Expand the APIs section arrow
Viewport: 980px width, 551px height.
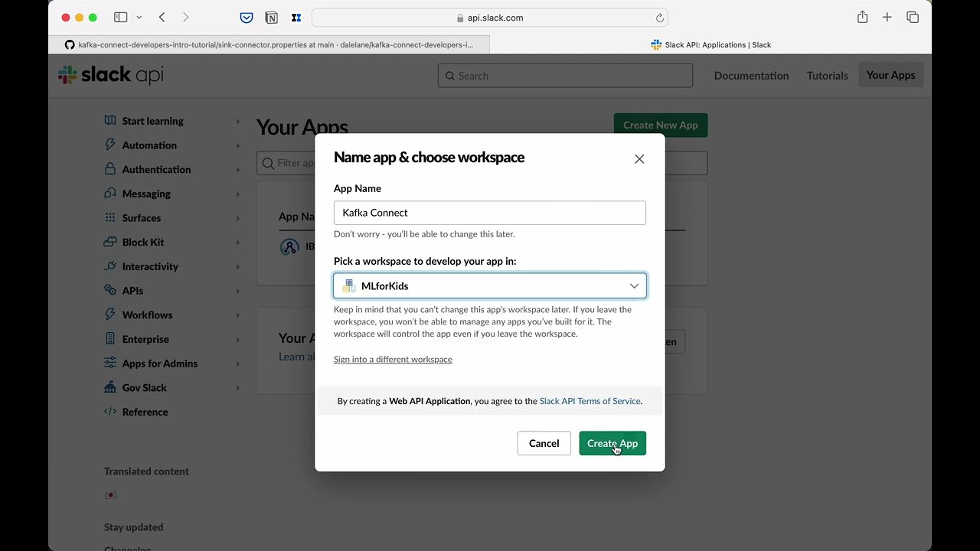coord(237,291)
